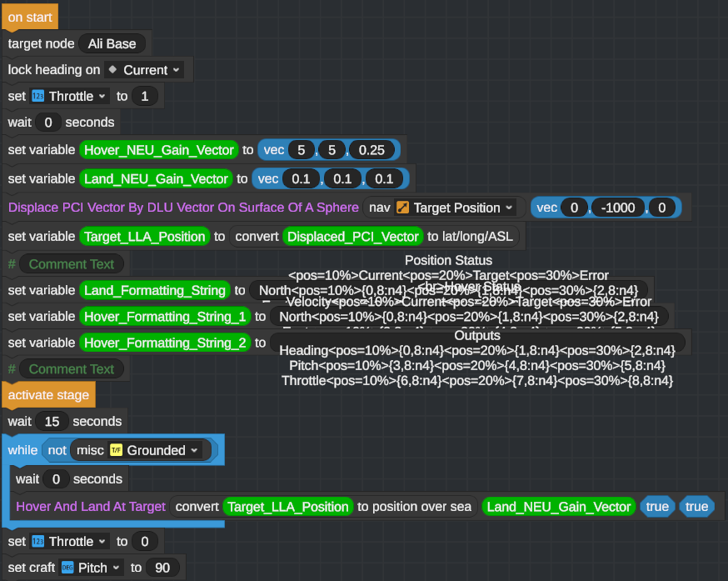Viewport: 728px width, 581px height.
Task: Toggle the last 'true' boolean block
Action: pyautogui.click(x=696, y=507)
